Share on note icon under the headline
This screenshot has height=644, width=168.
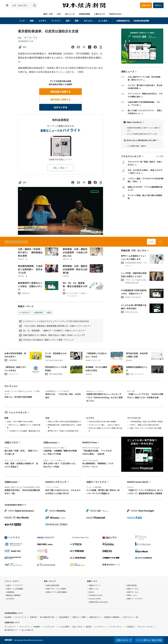84,47
